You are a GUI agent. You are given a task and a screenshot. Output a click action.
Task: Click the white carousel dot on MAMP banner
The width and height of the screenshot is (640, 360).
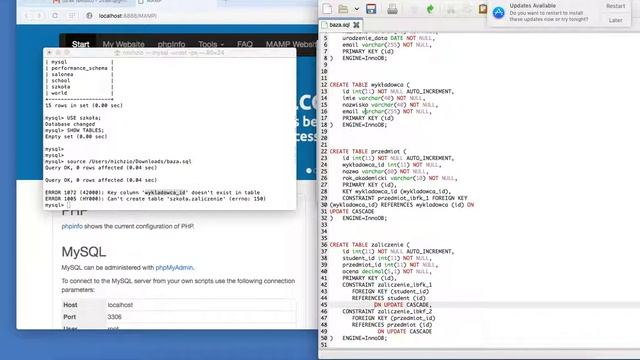coord(309,171)
